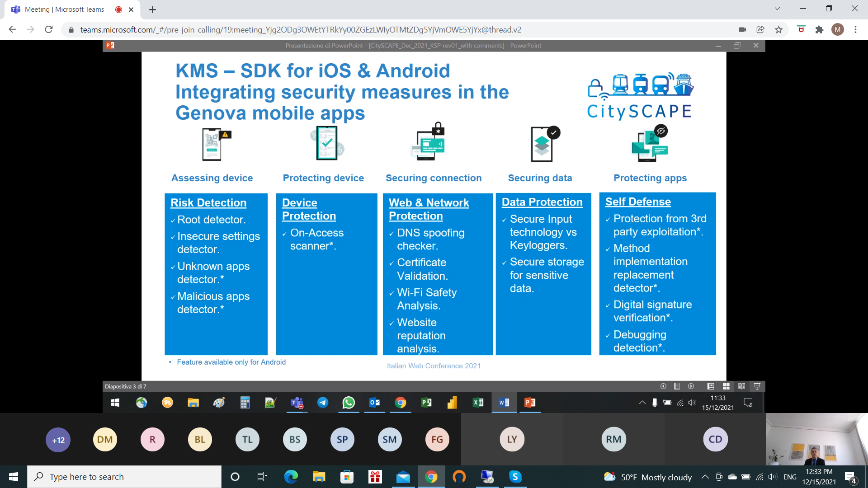Click the camera icon in address bar

coord(742,30)
